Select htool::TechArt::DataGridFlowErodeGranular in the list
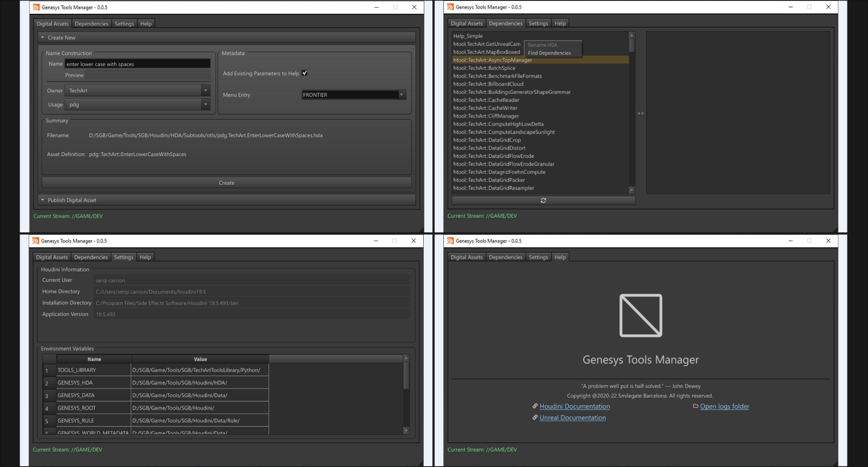Image resolution: width=868 pixels, height=467 pixels. (541, 164)
